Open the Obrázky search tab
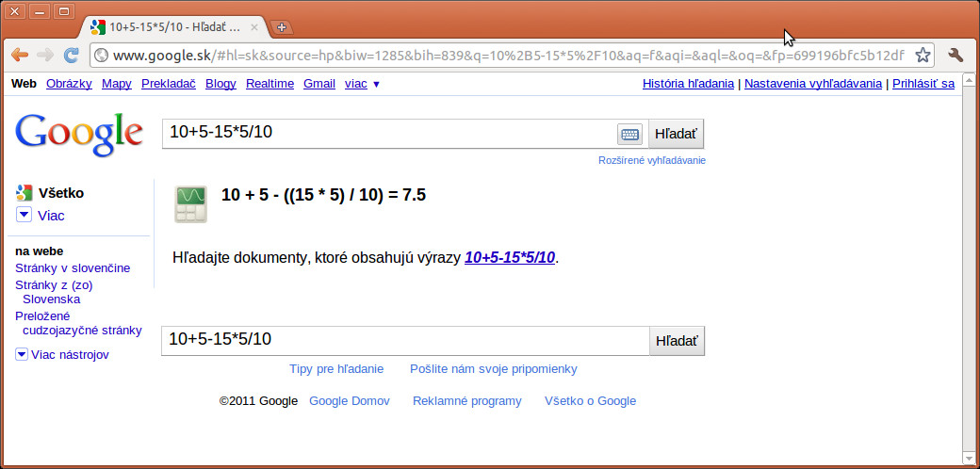Image resolution: width=980 pixels, height=469 pixels. [x=70, y=84]
